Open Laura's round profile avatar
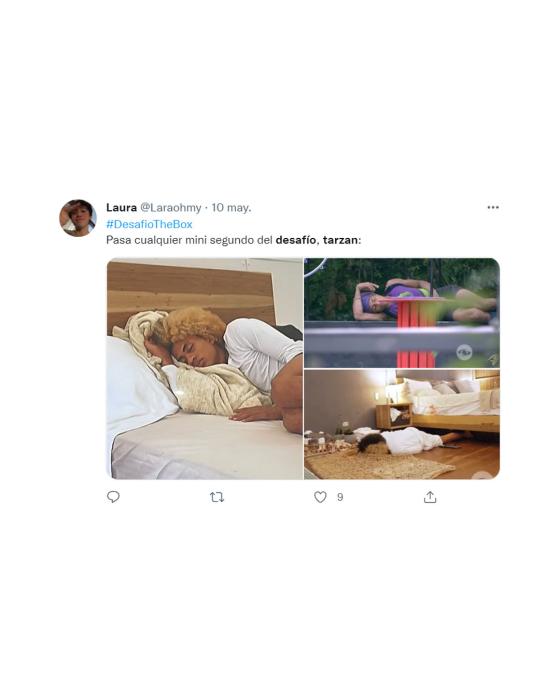Screen dimensions: 560x700 click(x=78, y=218)
